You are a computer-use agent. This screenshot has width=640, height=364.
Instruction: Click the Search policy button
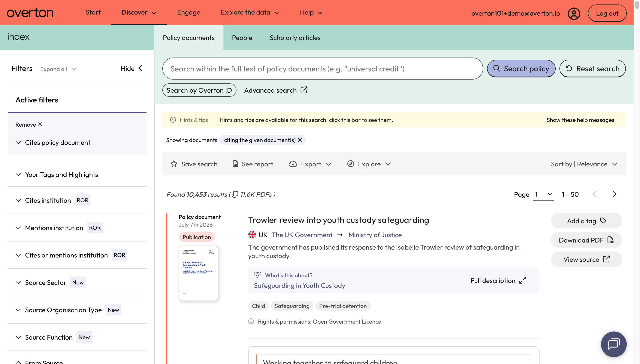521,68
